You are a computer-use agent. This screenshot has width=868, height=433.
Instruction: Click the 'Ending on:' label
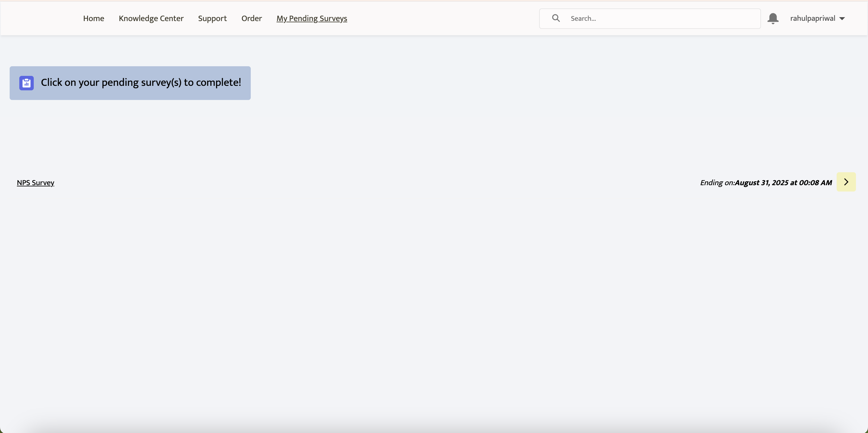(x=717, y=182)
